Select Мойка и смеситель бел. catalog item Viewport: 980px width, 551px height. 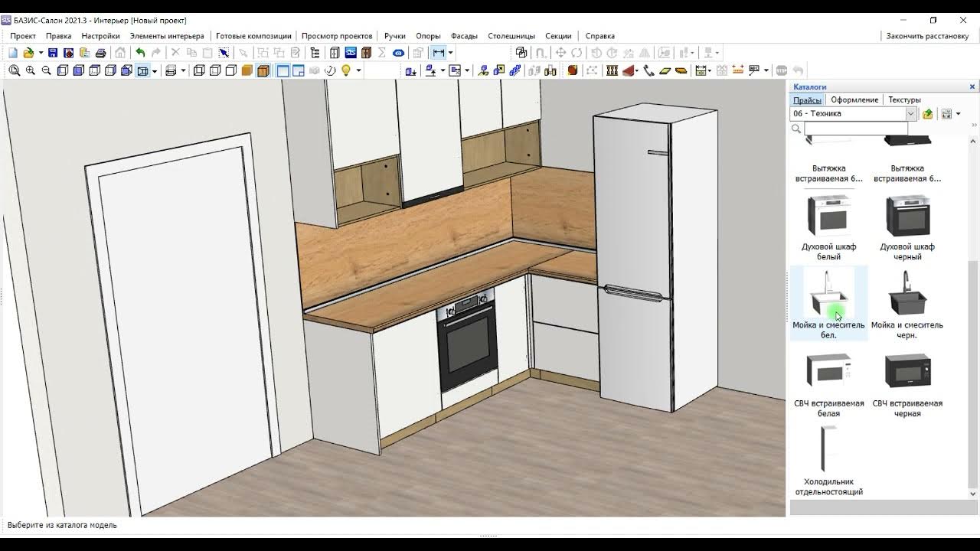click(x=828, y=303)
